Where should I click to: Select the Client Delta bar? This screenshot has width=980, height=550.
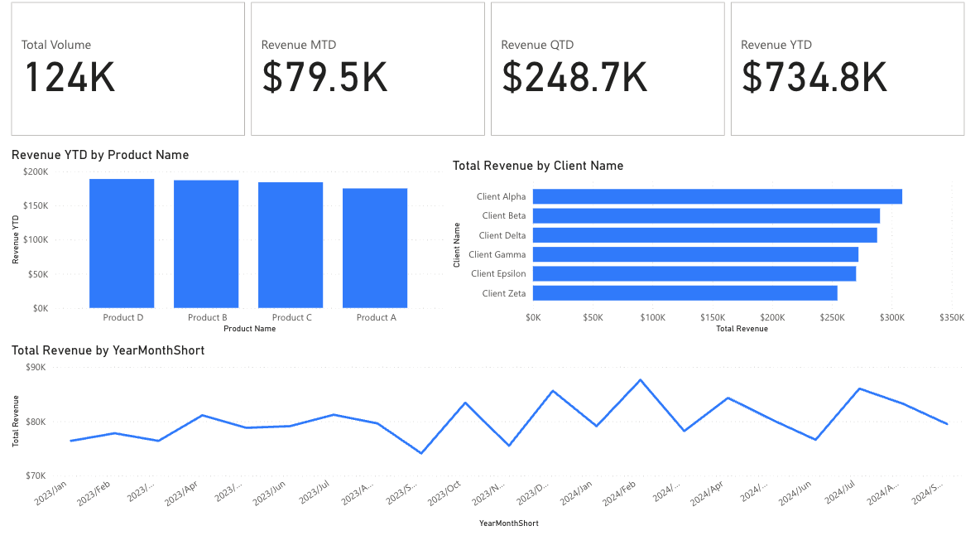[x=704, y=235]
